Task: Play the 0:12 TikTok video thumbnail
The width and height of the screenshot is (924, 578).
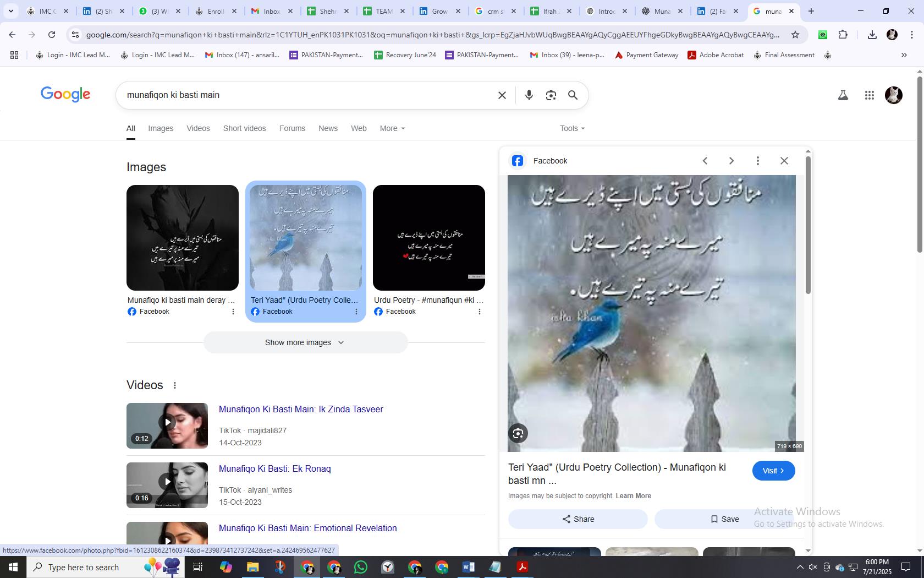Action: [x=167, y=426]
